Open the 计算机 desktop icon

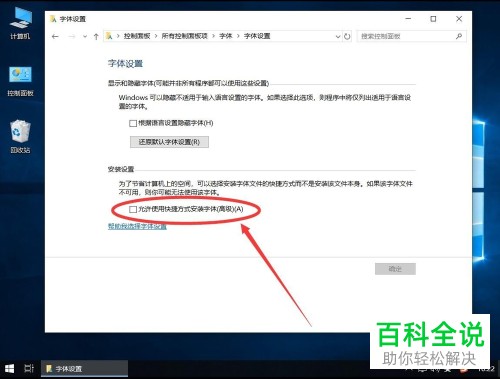21,22
